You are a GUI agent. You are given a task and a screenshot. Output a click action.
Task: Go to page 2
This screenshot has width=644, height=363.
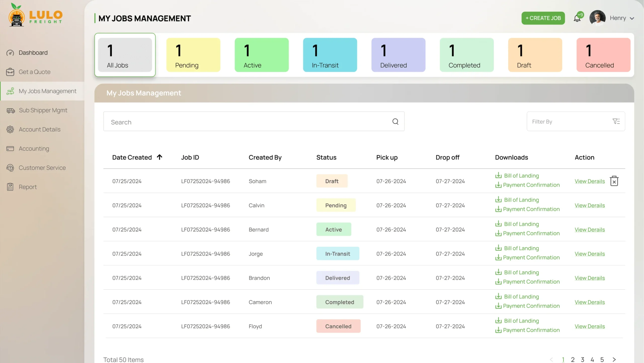573,359
